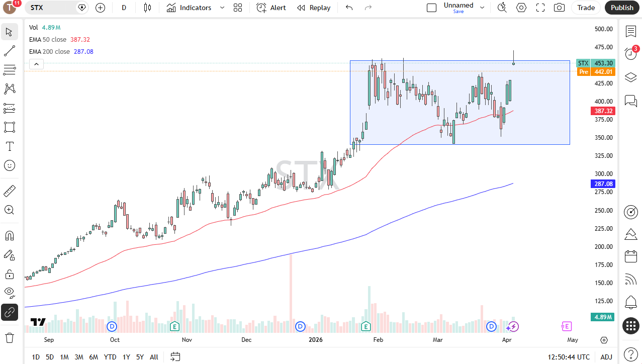The height and width of the screenshot is (364, 642).
Task: Open the time axis settings gear
Action: coord(604,340)
